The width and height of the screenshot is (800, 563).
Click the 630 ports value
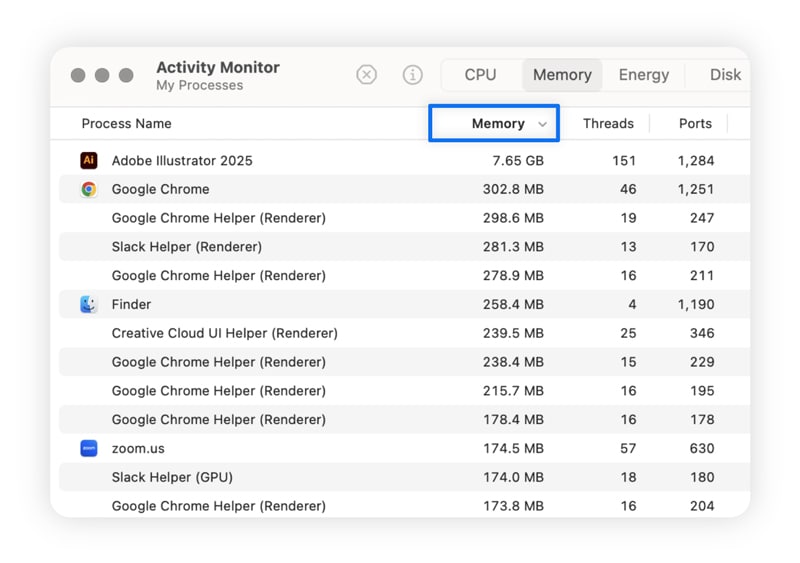[x=702, y=448]
